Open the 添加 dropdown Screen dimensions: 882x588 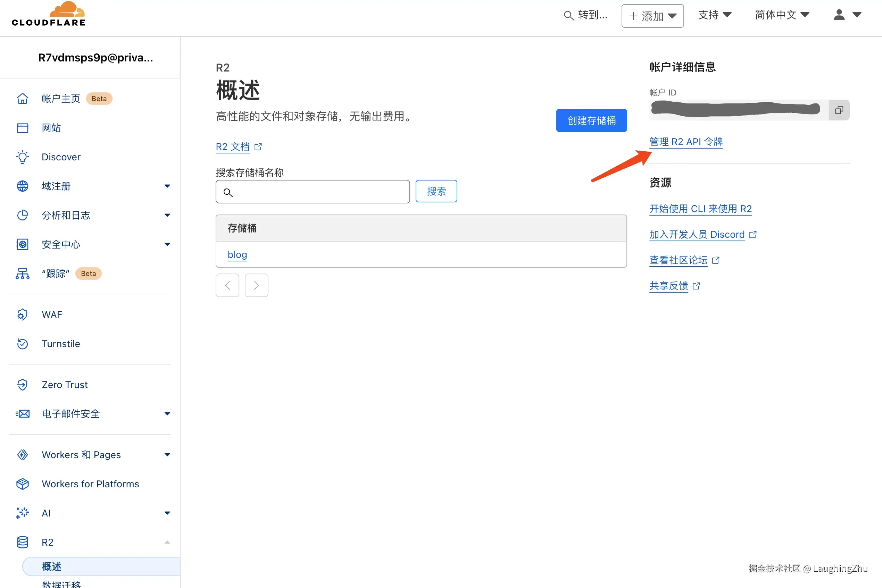(x=652, y=16)
